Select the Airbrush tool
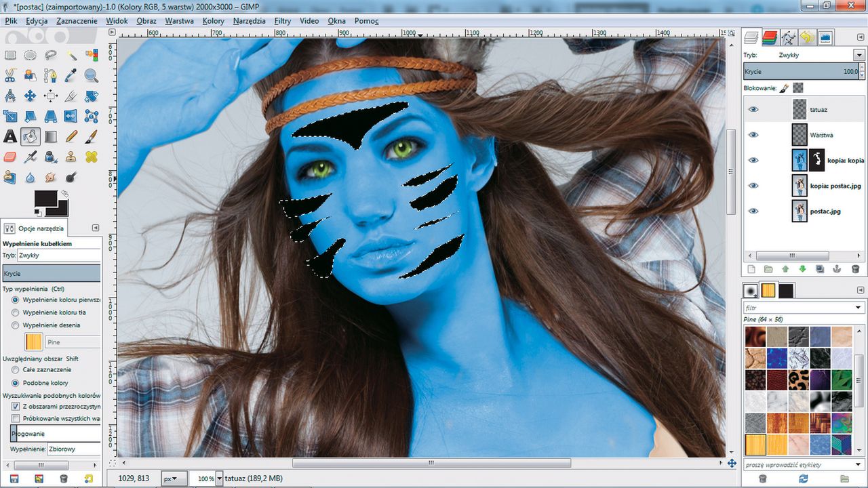 (x=31, y=157)
